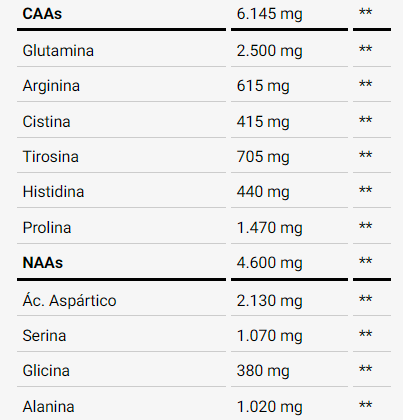This screenshot has height=420, width=403.
Task: Click the 2.500 mg Glutamina value
Action: click(x=269, y=51)
